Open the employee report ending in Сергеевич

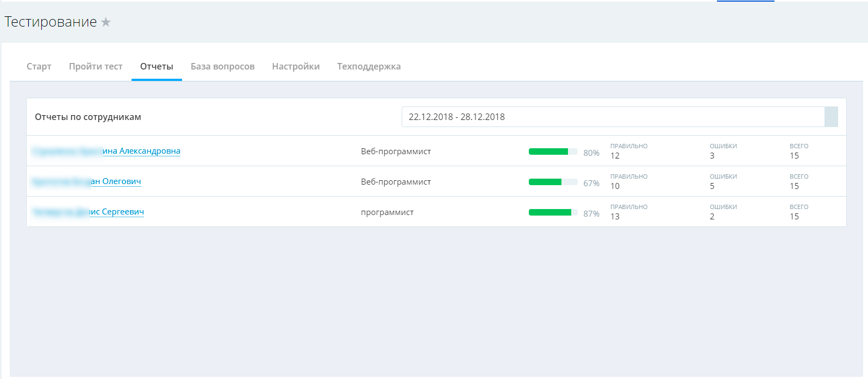[116, 212]
